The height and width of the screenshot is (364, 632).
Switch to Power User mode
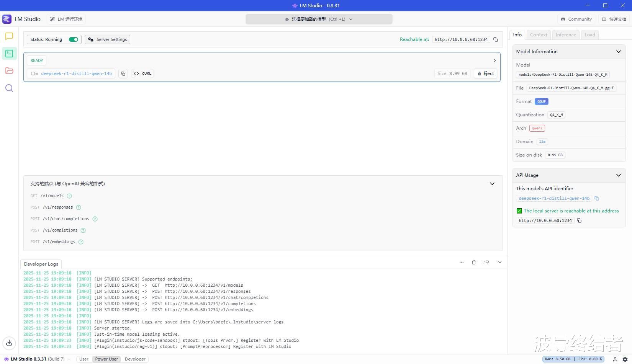[106, 359]
